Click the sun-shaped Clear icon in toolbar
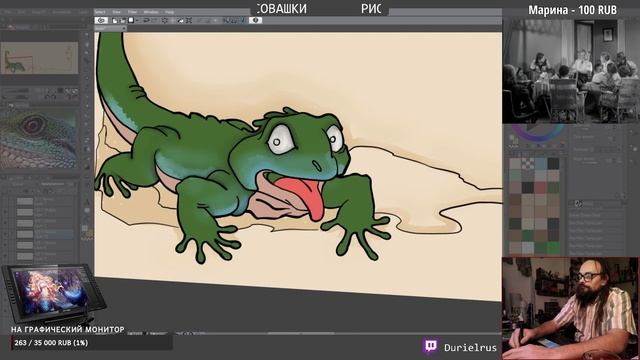The width and height of the screenshot is (640, 360). [165, 20]
